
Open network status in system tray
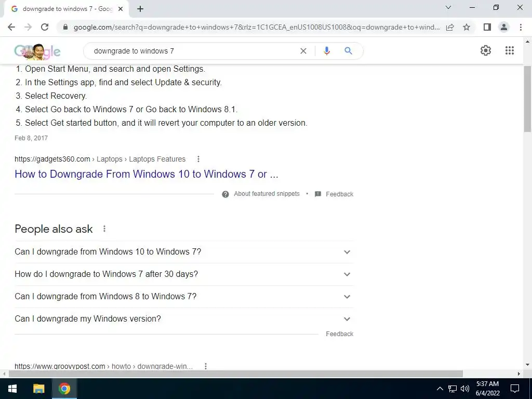coord(453,389)
